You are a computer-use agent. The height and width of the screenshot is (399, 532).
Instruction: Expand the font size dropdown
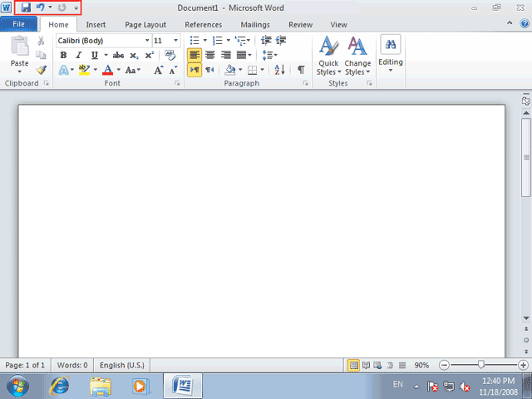[175, 41]
